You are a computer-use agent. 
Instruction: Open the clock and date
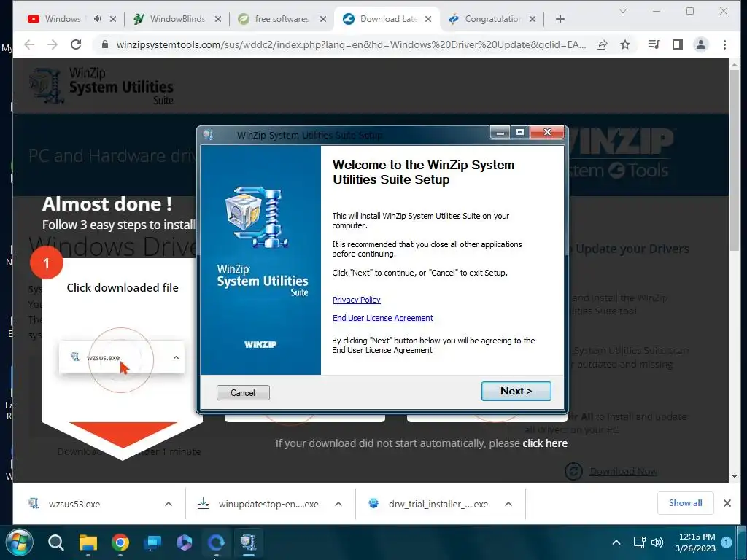click(697, 542)
